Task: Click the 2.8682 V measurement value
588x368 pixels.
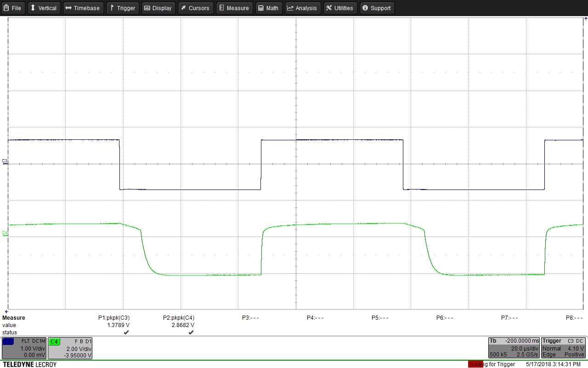Action: (183, 325)
